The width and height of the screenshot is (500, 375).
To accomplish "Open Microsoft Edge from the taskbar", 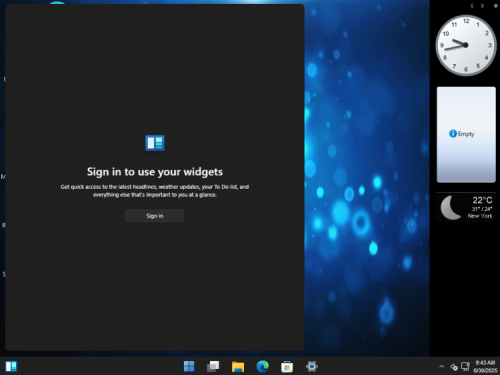I will click(263, 366).
